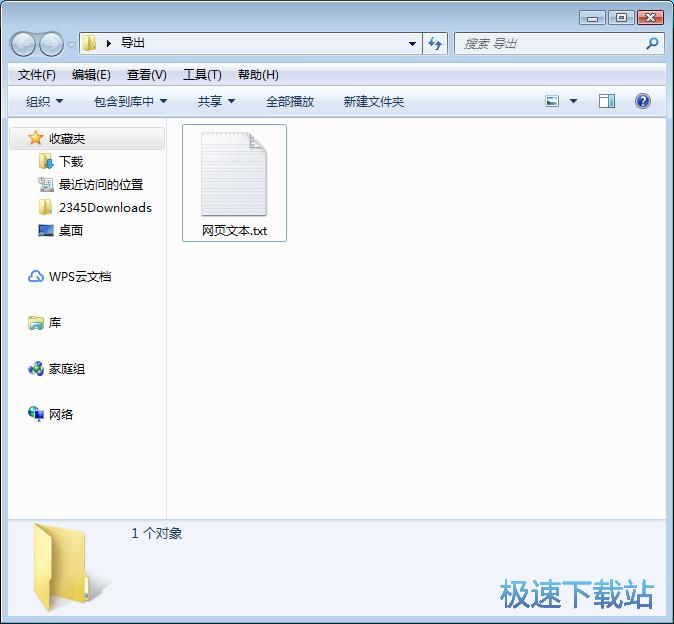
Task: Select the 网页文本.txt file thumbnail
Action: pyautogui.click(x=234, y=174)
